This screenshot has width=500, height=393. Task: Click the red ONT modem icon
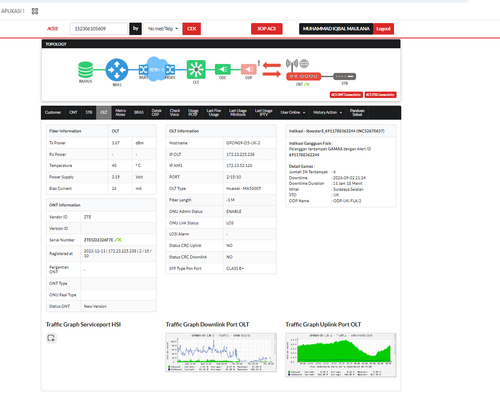(303, 77)
